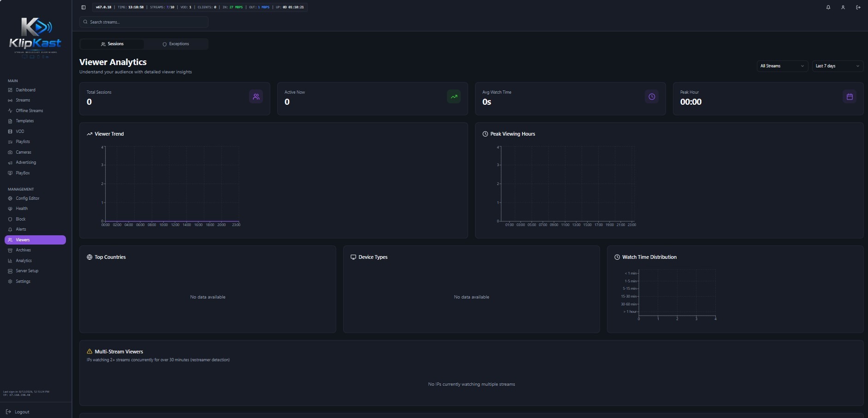Click the Search streams input field
The height and width of the screenshot is (418, 868).
click(x=144, y=22)
